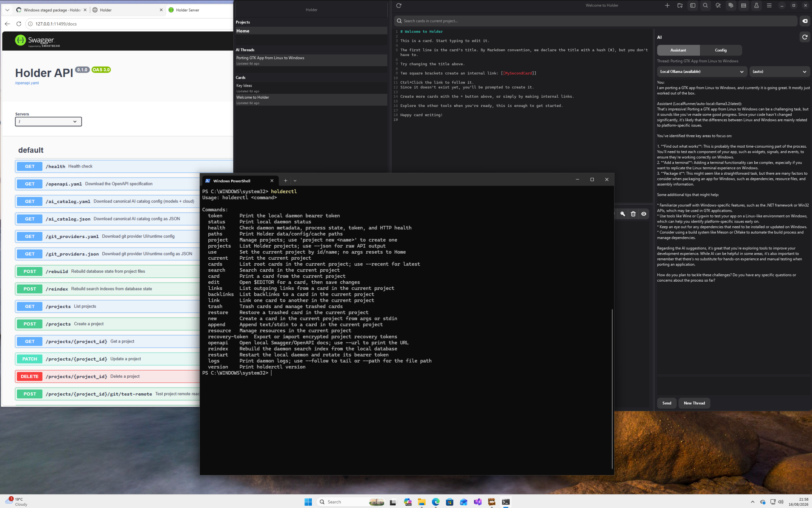Click the taskbar Search box
812x508 pixels.
point(351,502)
